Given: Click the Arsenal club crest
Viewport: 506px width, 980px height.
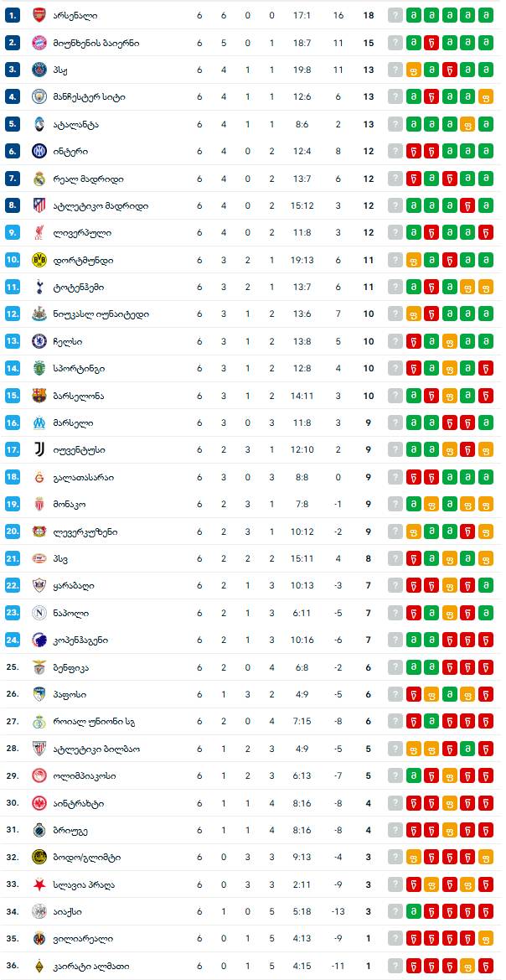Looking at the screenshot, I should (x=39, y=15).
